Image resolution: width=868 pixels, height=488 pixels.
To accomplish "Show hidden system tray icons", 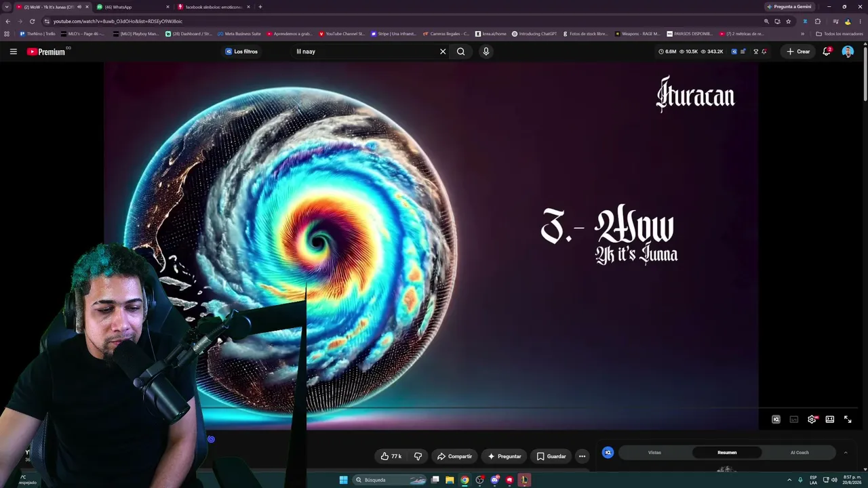I will coord(789,480).
